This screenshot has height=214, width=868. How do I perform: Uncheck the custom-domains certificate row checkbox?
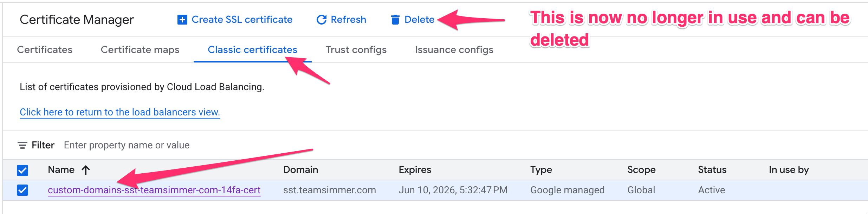click(x=22, y=190)
